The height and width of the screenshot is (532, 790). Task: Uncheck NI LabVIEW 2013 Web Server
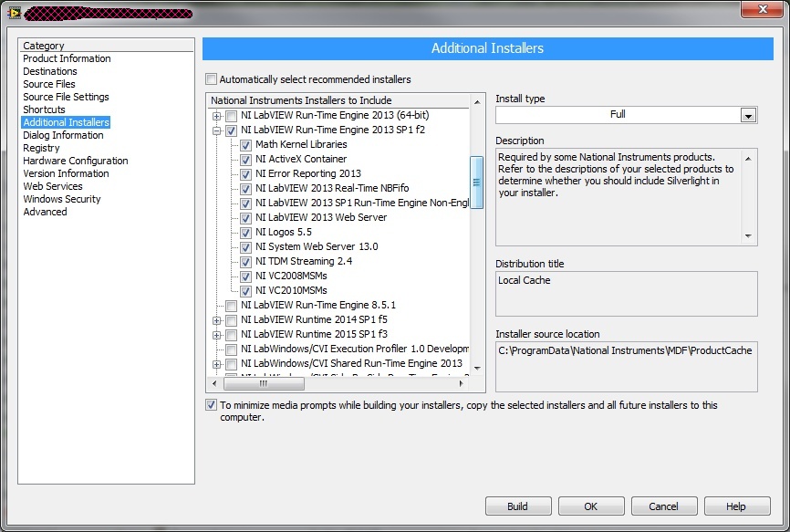246,218
